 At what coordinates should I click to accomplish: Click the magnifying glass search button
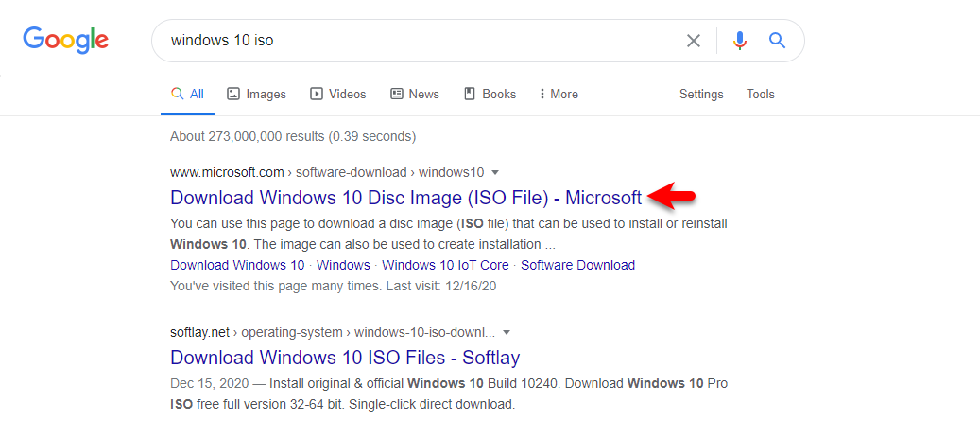point(777,41)
